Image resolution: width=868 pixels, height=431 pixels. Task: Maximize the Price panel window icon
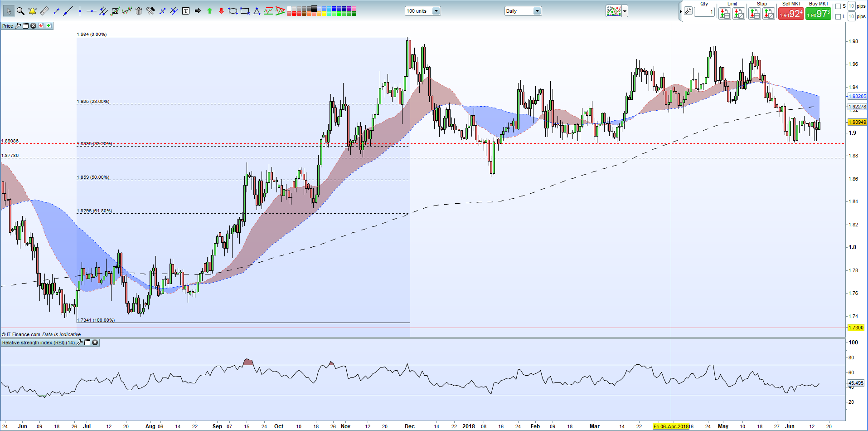pos(25,26)
